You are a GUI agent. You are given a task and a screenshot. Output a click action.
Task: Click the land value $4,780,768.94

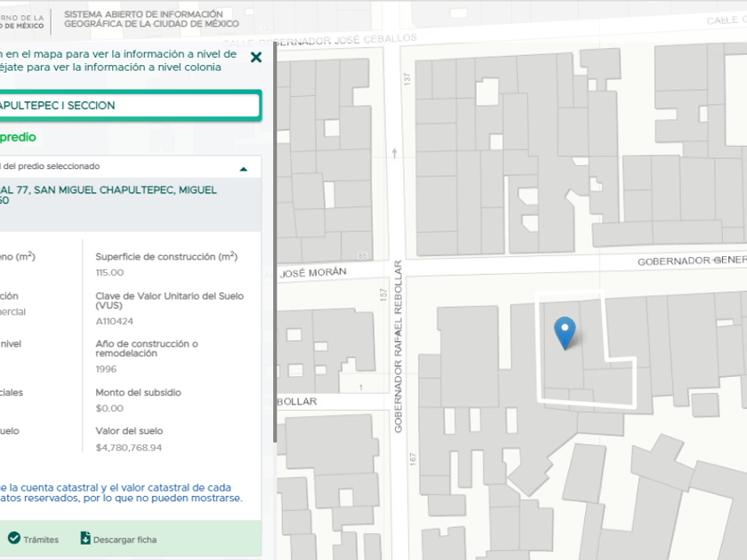[129, 448]
